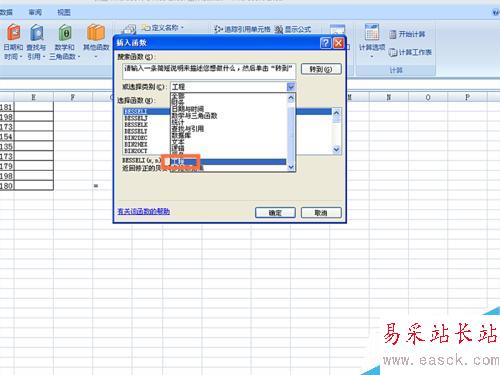The width and height of the screenshot is (500, 375).
Task: Click cell containing 181
Action: (7, 107)
